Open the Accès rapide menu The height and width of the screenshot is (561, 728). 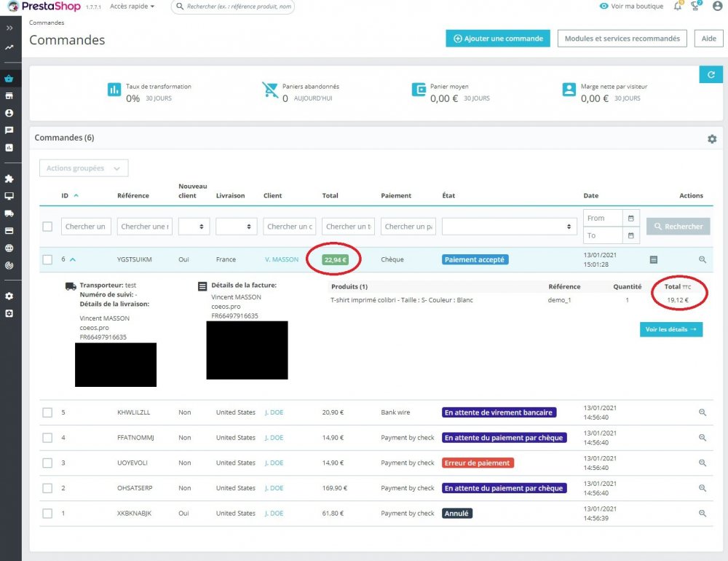[x=132, y=7]
